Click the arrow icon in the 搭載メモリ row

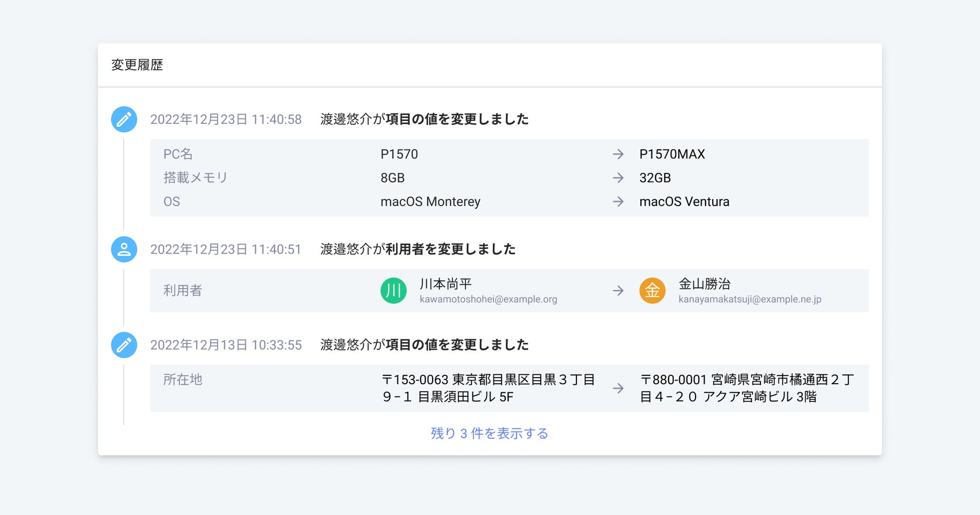618,178
